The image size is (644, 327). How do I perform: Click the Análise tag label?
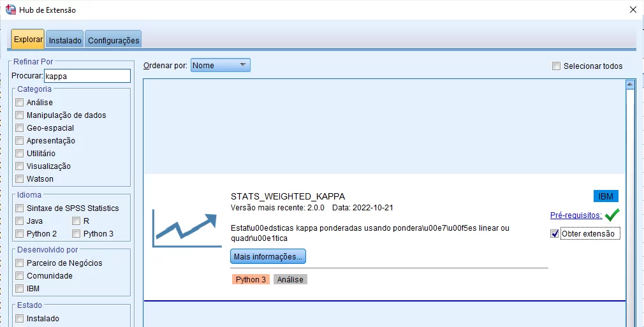[290, 280]
